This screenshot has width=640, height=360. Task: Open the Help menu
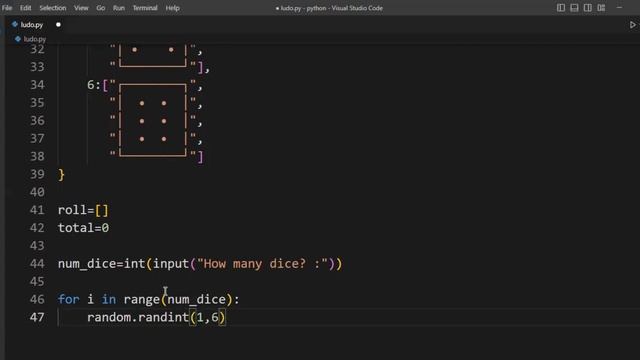pyautogui.click(x=173, y=8)
